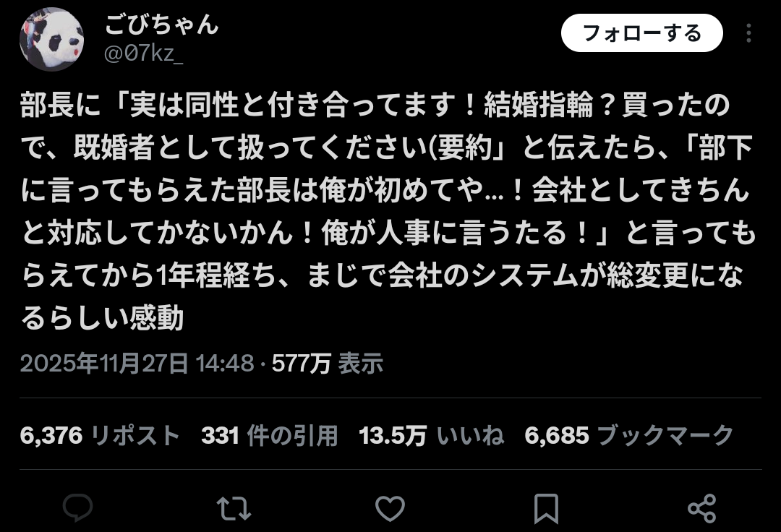This screenshot has width=781, height=532.
Task: Click the フォローする follow button
Action: (641, 33)
